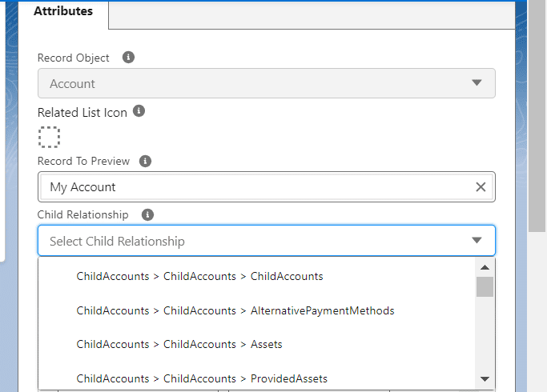Click the page's vertical scrollbar
547x392 pixels.
[537, 120]
